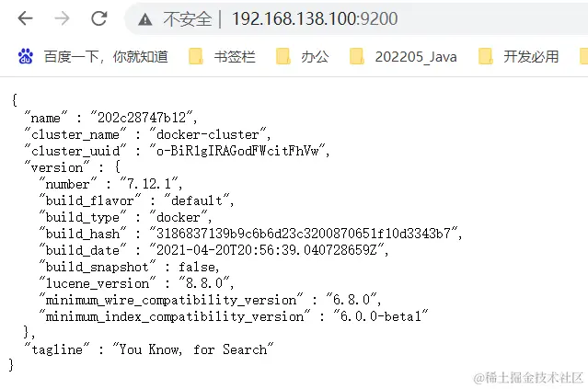
Task: Expand the 202205_Java bookmarks folder label
Action: click(x=416, y=57)
